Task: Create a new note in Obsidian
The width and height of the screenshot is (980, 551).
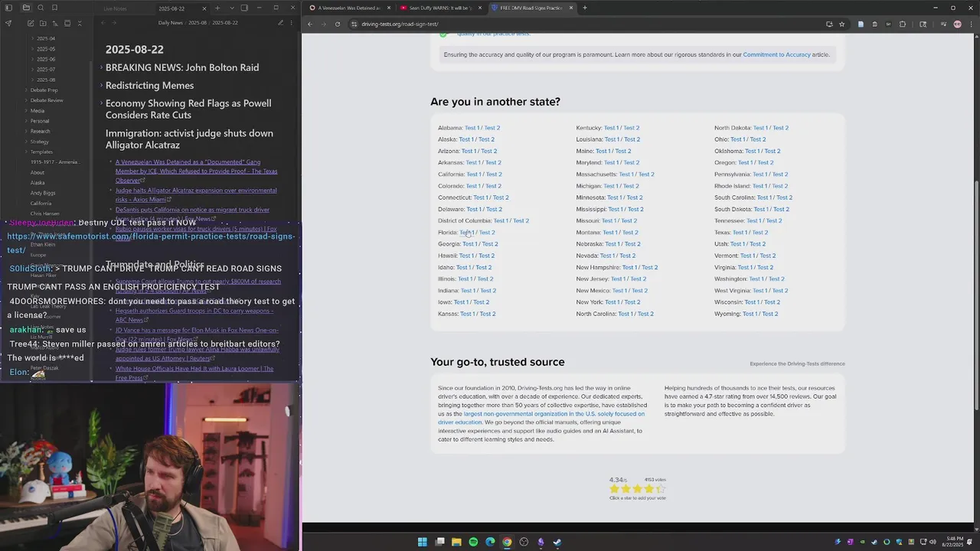Action: click(x=31, y=23)
